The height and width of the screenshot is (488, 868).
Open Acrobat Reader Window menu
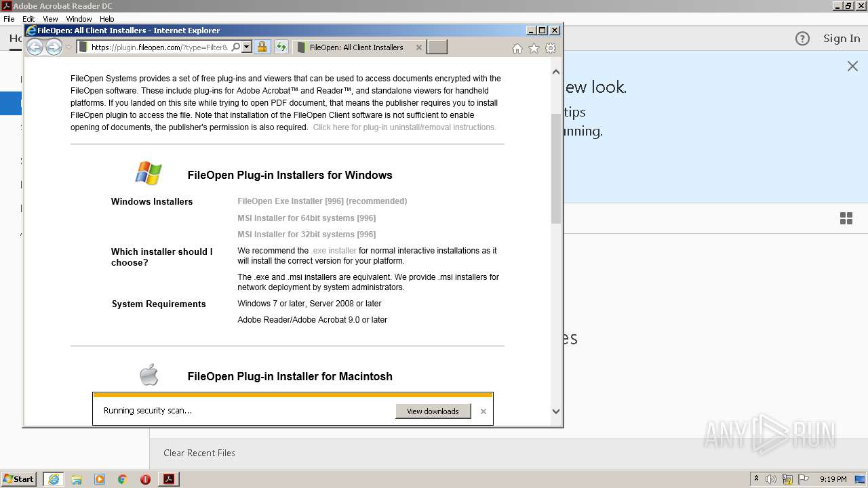(x=79, y=19)
